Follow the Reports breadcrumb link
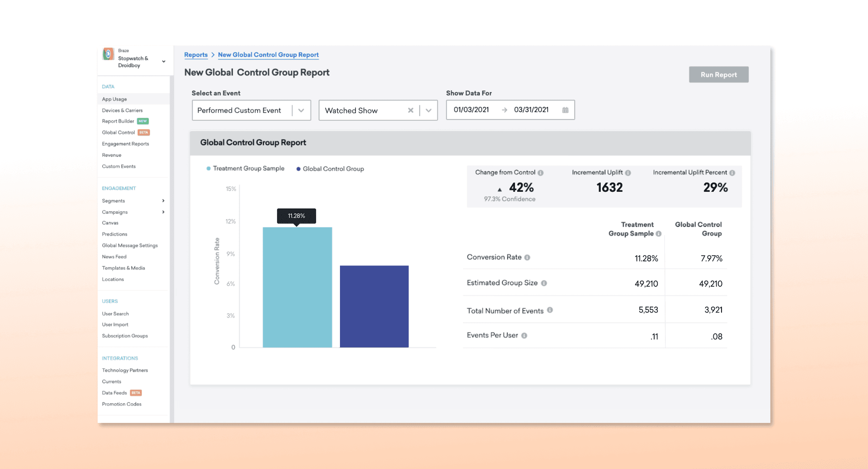This screenshot has height=469, width=868. click(196, 55)
